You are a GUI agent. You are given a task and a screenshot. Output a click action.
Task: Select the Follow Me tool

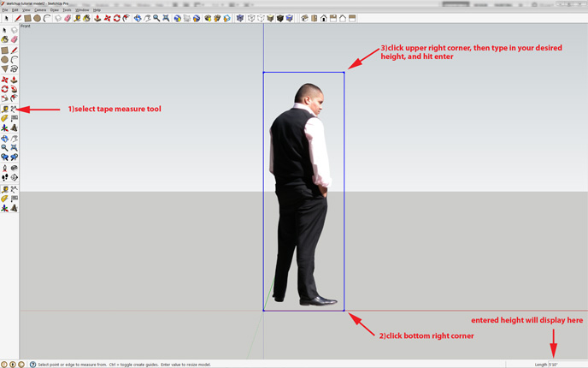(x=15, y=89)
